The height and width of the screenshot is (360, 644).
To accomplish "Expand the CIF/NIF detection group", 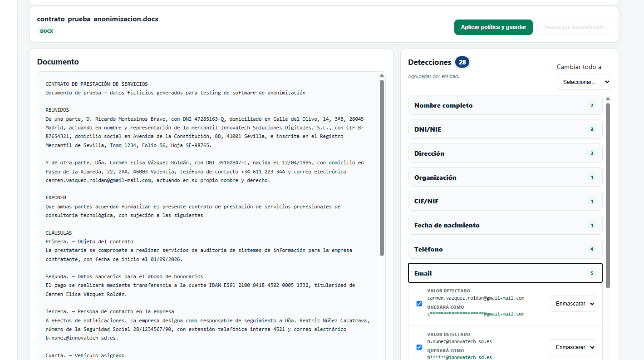I will [x=505, y=201].
